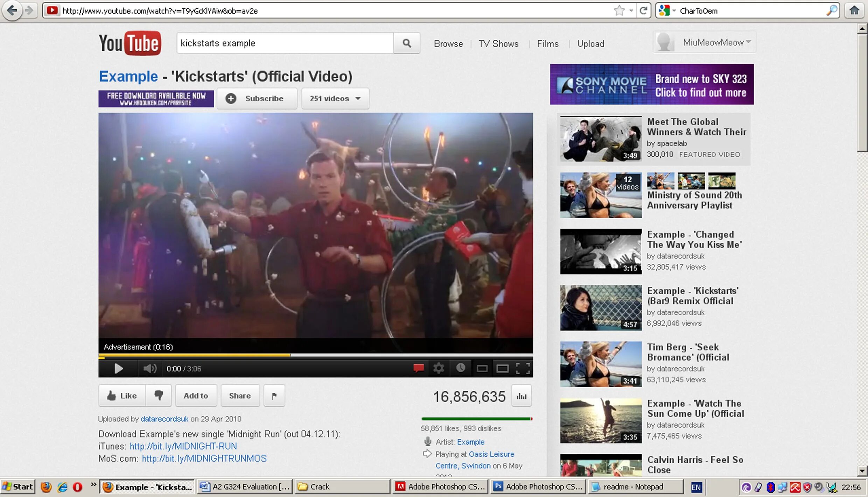
Task: Flag the video with the flag icon
Action: [x=274, y=396]
